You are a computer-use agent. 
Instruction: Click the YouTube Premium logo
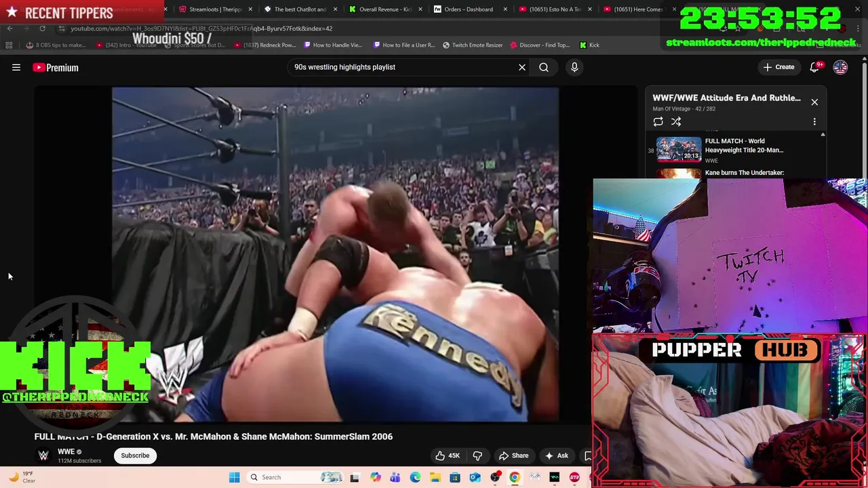56,67
